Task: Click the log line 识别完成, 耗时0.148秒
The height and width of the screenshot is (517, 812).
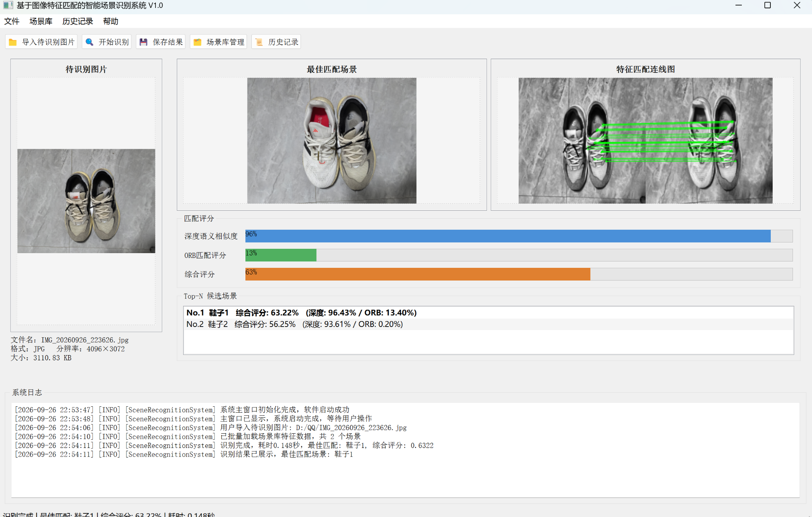Action: click(x=224, y=446)
